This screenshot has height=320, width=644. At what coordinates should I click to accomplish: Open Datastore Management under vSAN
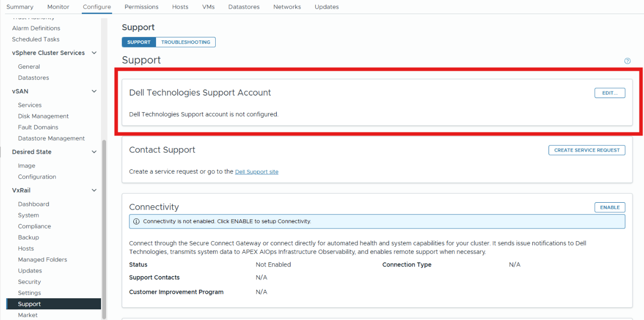(52, 139)
